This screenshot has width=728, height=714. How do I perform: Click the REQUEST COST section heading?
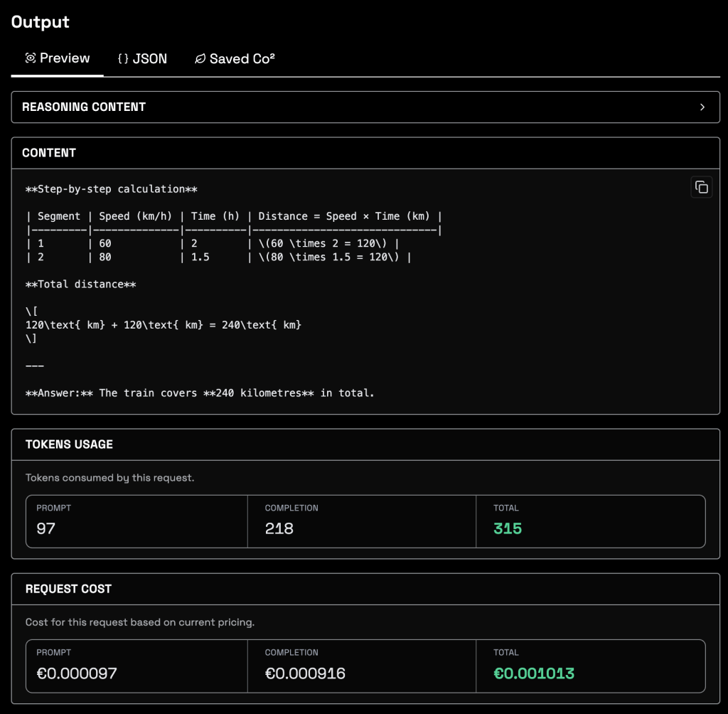(x=68, y=589)
